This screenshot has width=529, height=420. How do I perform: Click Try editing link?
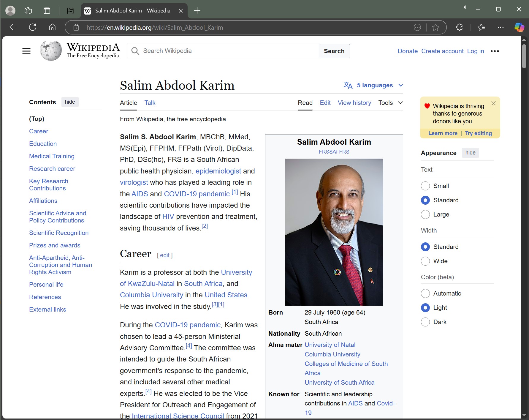click(479, 133)
